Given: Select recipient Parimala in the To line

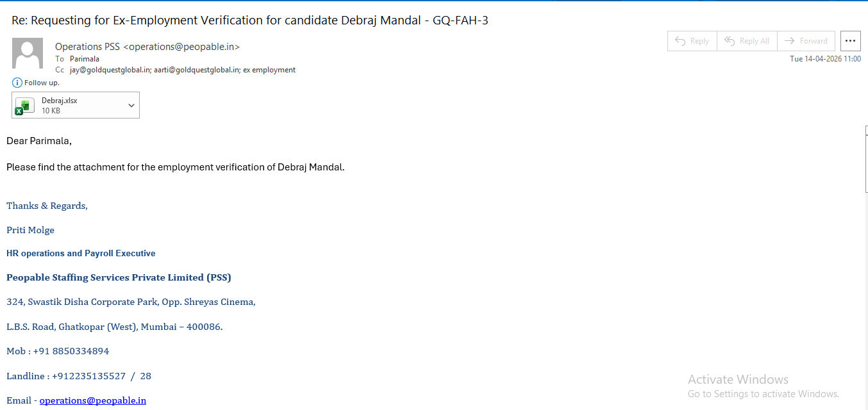Looking at the screenshot, I should 85,59.
